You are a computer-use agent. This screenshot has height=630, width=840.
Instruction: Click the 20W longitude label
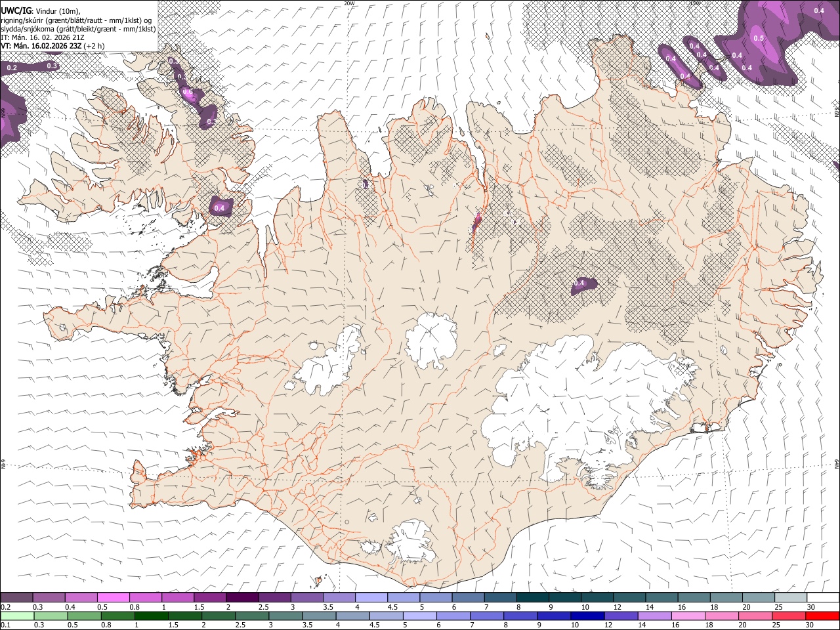[x=349, y=3]
